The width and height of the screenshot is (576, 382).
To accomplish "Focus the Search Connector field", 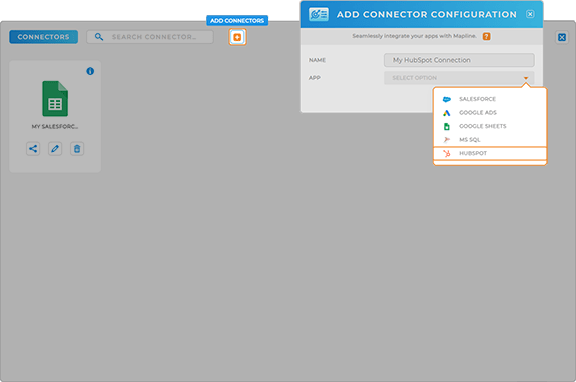I will 150,37.
